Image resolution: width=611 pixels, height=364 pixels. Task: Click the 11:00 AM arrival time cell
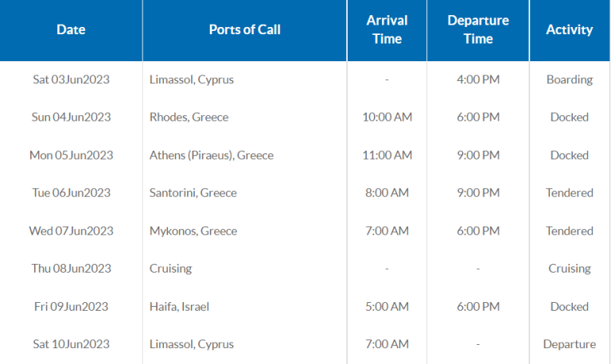click(x=387, y=156)
